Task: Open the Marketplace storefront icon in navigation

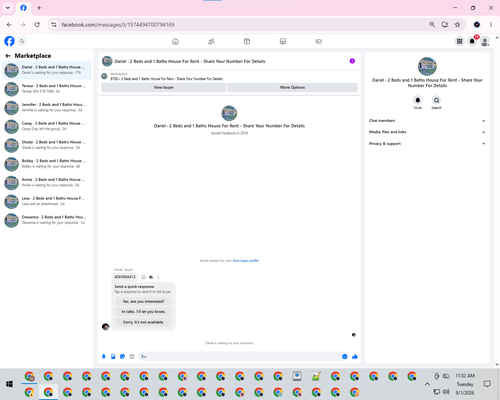Action: pos(283,41)
